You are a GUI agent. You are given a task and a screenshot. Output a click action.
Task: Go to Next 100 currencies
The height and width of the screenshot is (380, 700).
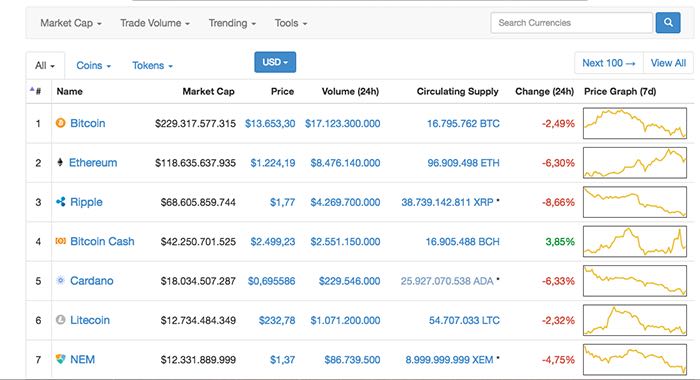tap(609, 63)
